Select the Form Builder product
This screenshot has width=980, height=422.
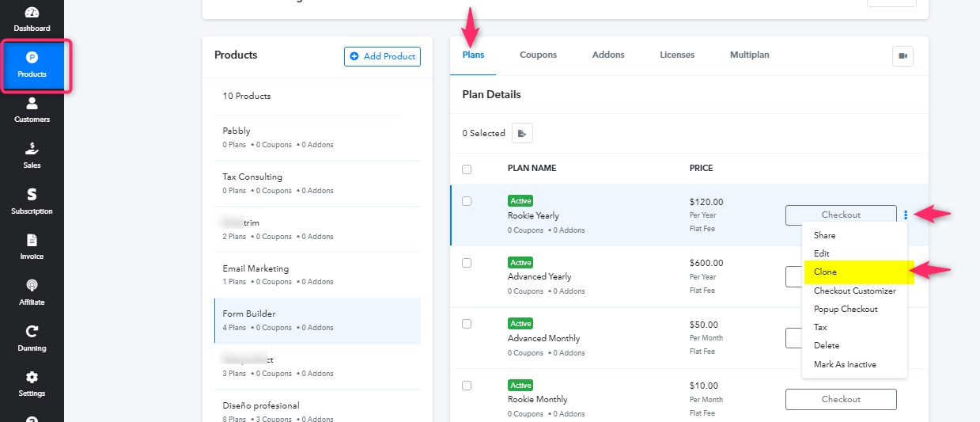pyautogui.click(x=317, y=321)
